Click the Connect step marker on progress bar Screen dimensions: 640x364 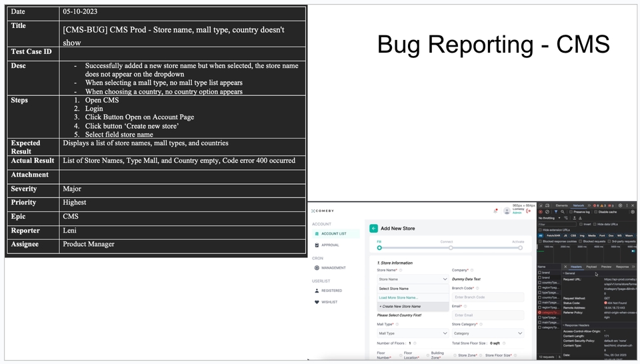point(451,248)
